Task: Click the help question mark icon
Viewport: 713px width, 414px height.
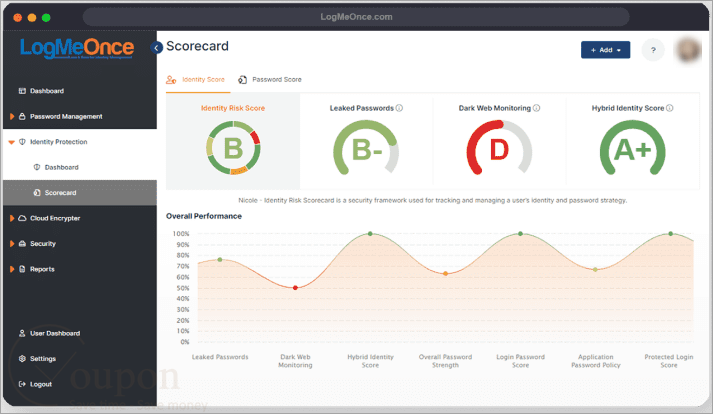Action: 653,50
